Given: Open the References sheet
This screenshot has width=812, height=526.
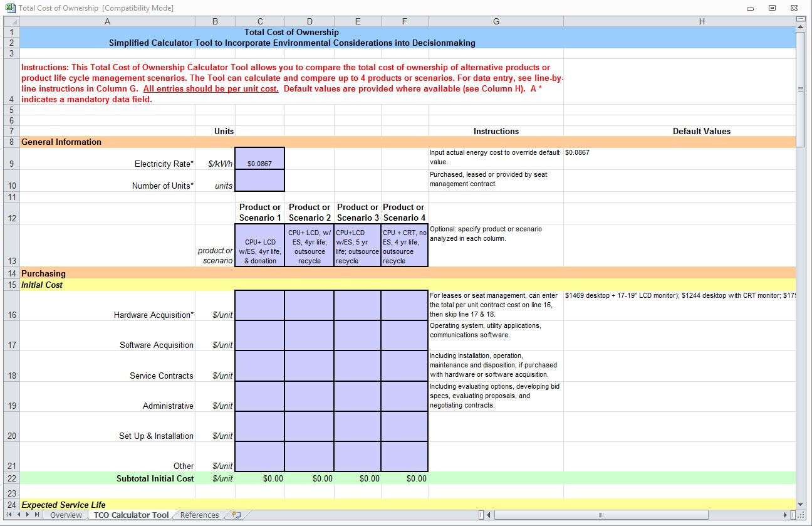Looking at the screenshot, I should point(199,514).
